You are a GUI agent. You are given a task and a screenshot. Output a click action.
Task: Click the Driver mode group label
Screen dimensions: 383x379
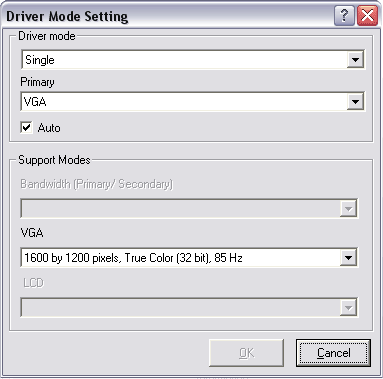47,36
